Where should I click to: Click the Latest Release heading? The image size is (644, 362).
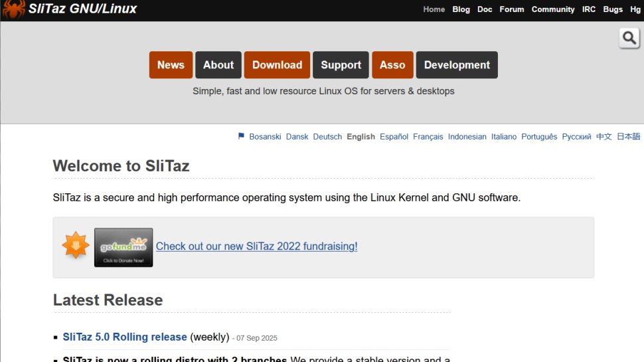108,300
